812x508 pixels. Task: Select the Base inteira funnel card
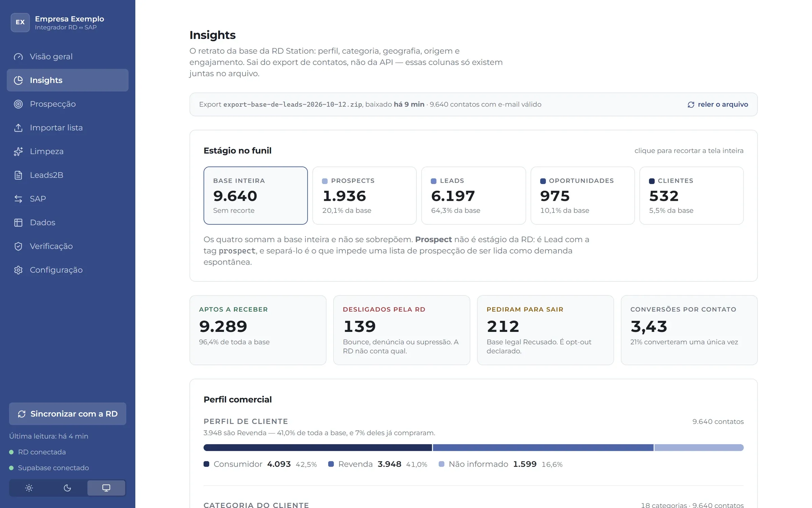255,195
